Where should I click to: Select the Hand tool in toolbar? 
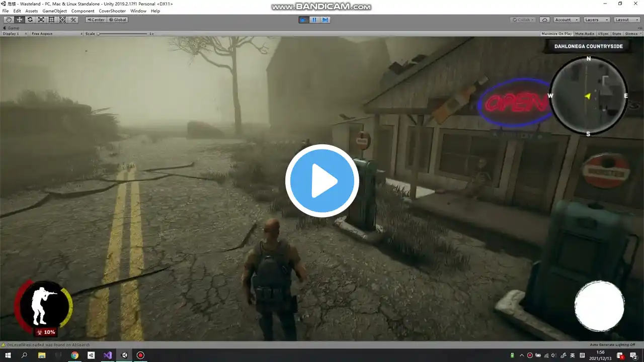(x=9, y=20)
